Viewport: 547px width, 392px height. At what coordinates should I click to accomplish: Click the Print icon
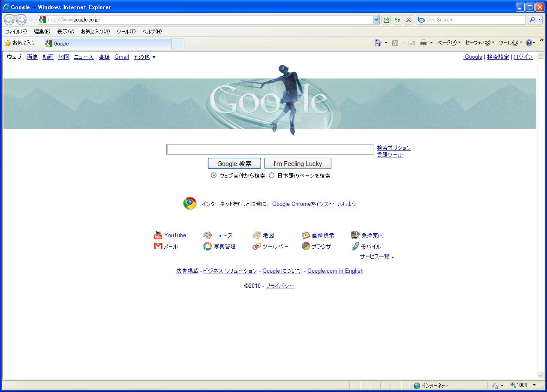[424, 43]
